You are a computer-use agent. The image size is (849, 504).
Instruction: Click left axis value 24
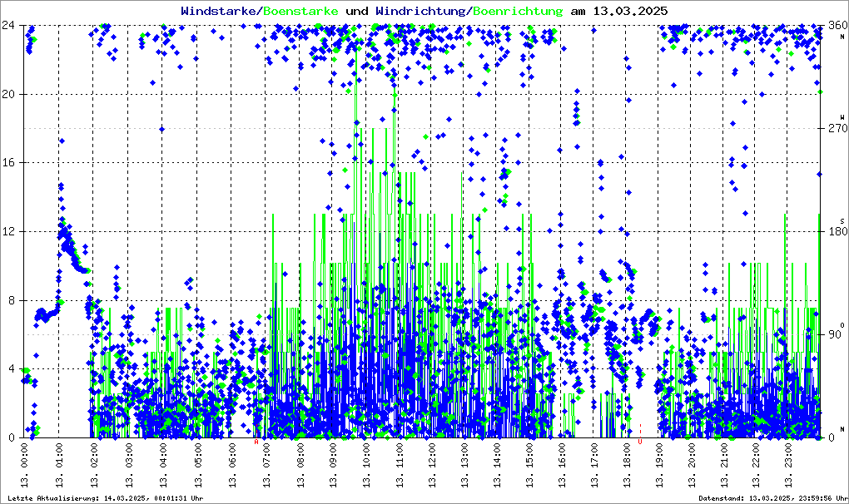(8, 25)
